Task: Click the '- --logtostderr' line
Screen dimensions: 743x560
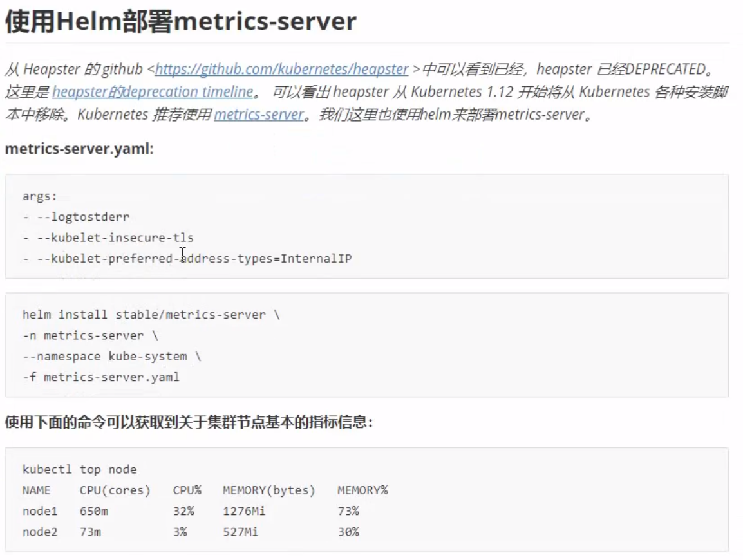Action: pyautogui.click(x=76, y=217)
